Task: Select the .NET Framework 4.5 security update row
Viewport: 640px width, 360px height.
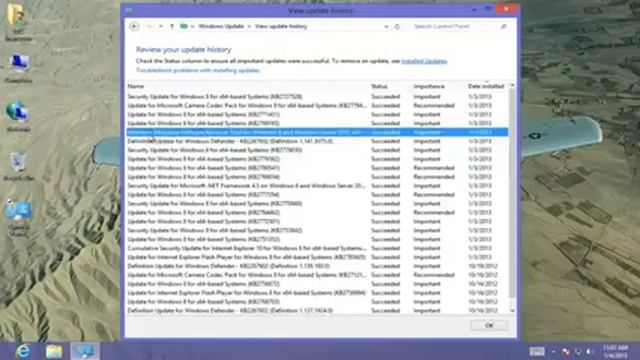Action: [x=317, y=186]
